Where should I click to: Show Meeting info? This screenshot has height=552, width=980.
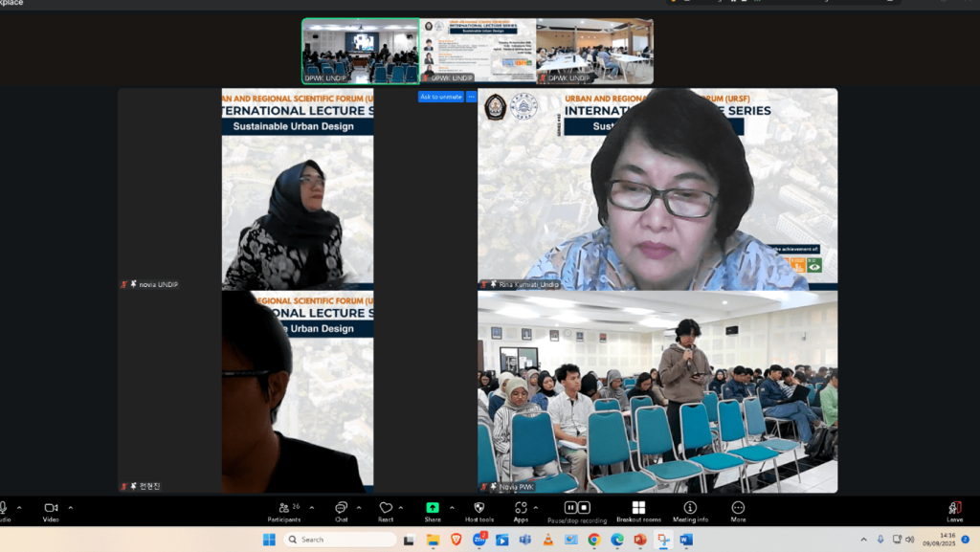pos(690,510)
